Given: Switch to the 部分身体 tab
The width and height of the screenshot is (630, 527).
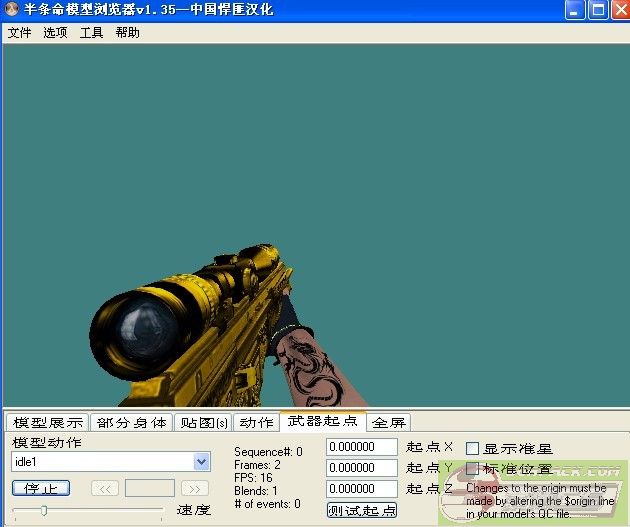Looking at the screenshot, I should [x=132, y=423].
